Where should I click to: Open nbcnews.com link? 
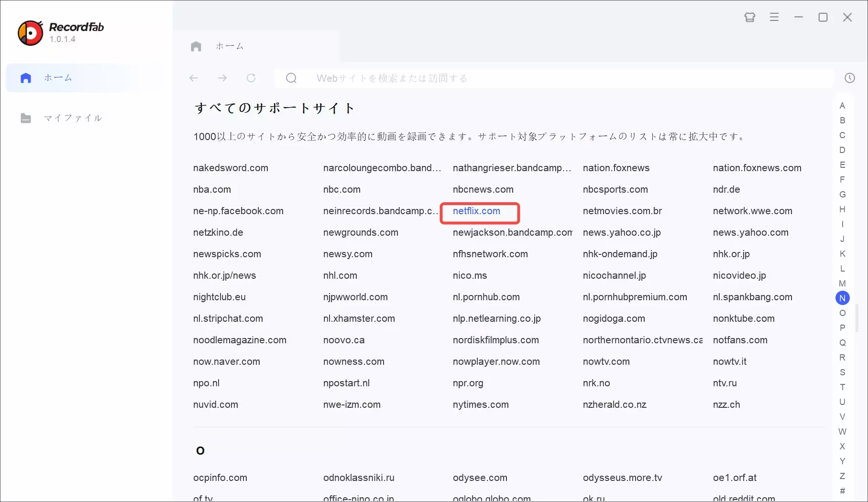coord(483,189)
